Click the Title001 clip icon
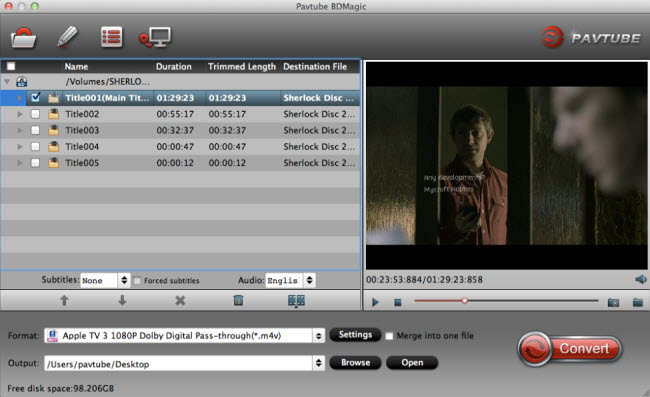The image size is (650, 397). click(53, 98)
